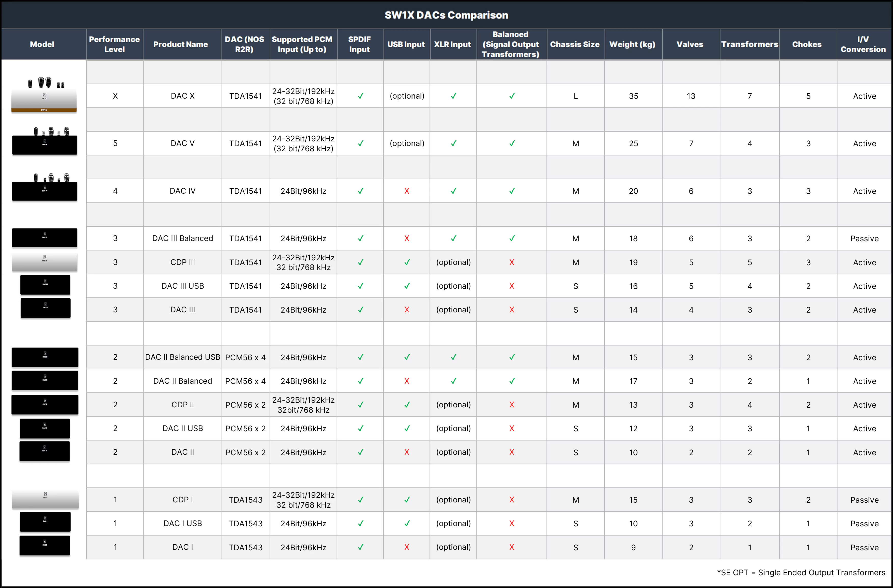This screenshot has width=893, height=588.
Task: Click the SPDIF checkmark in CDP I row
Action: [361, 499]
